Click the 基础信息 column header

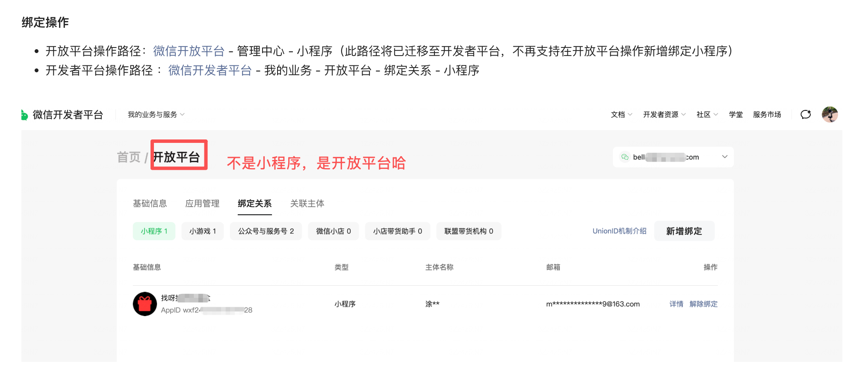pyautogui.click(x=147, y=267)
